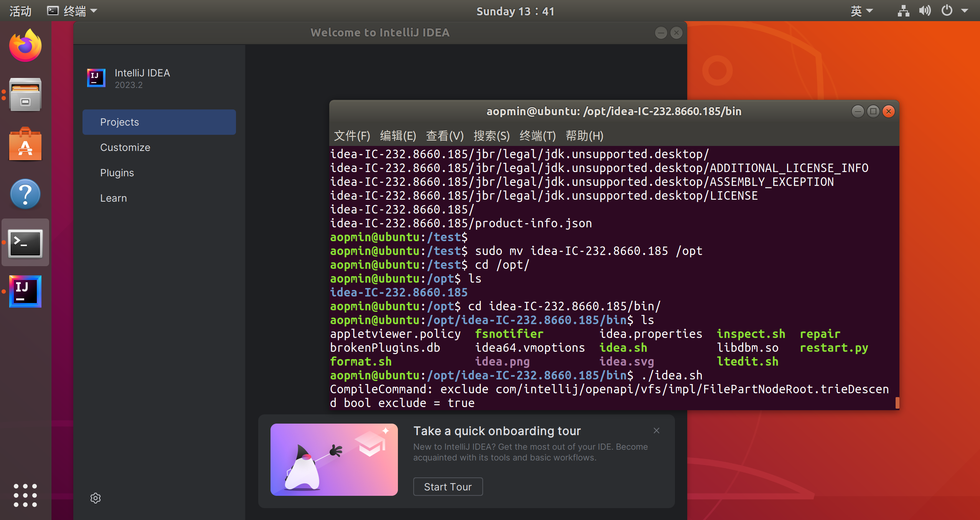
Task: Open the Help icon in the dock
Action: [25, 194]
